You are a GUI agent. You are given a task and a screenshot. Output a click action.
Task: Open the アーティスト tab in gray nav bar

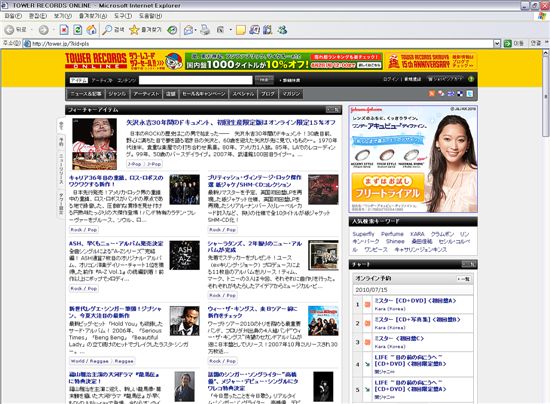[x=146, y=94]
